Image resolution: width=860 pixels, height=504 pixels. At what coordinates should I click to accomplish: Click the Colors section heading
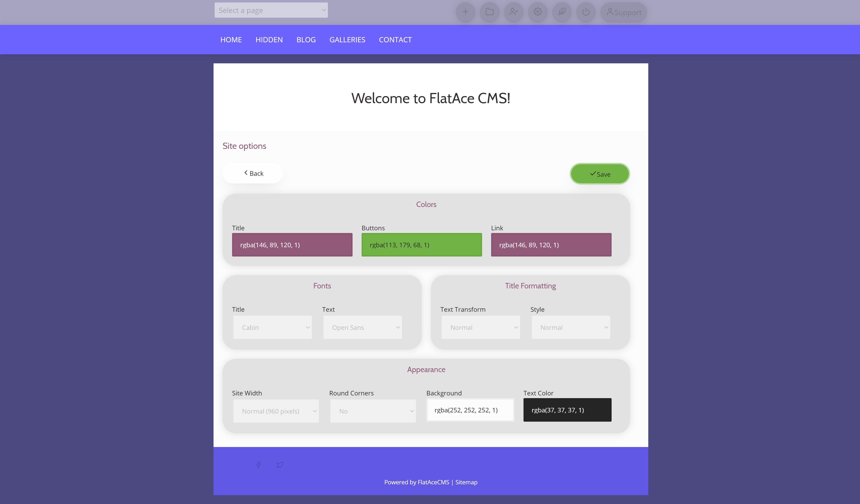point(426,204)
